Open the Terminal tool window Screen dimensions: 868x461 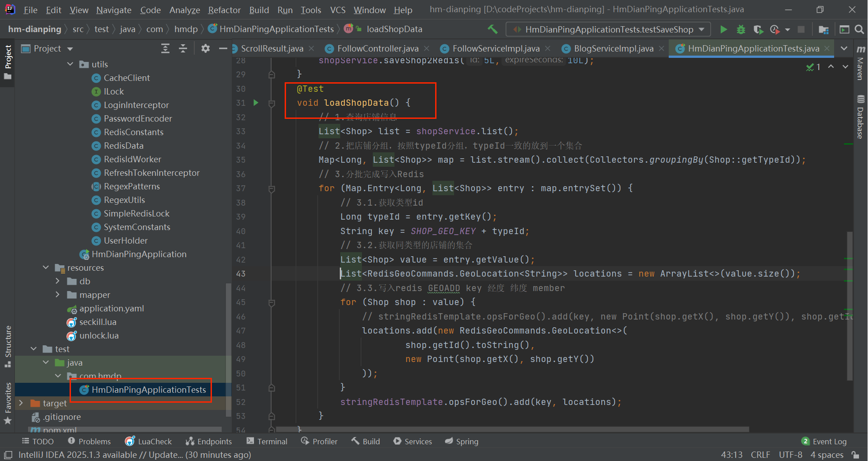(x=267, y=442)
